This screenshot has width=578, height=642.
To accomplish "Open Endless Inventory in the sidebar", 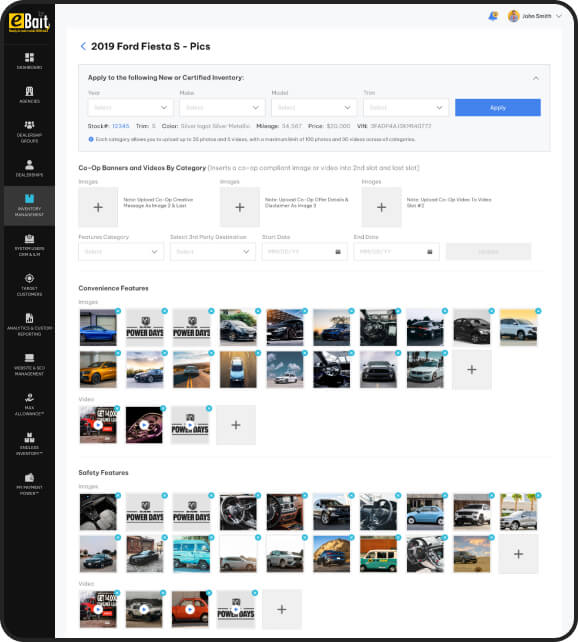I will pyautogui.click(x=29, y=443).
